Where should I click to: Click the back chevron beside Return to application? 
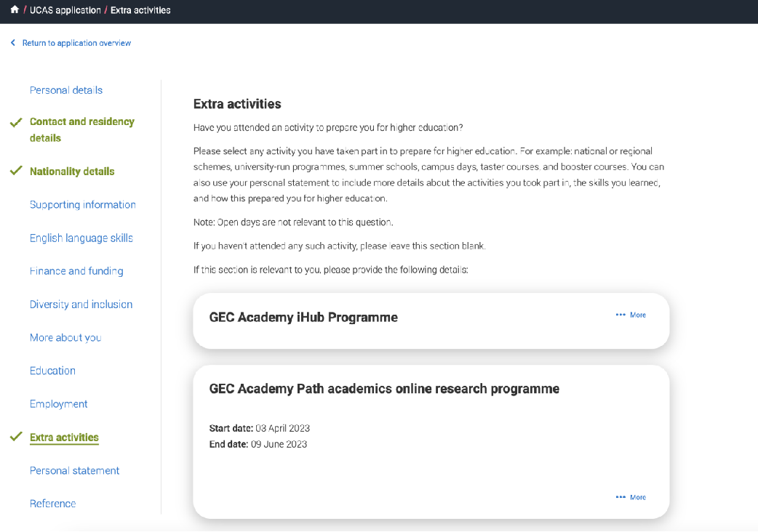pyautogui.click(x=13, y=43)
